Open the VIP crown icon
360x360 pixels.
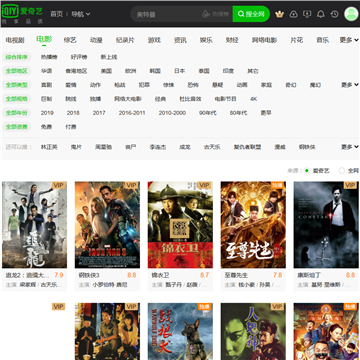click(x=279, y=14)
